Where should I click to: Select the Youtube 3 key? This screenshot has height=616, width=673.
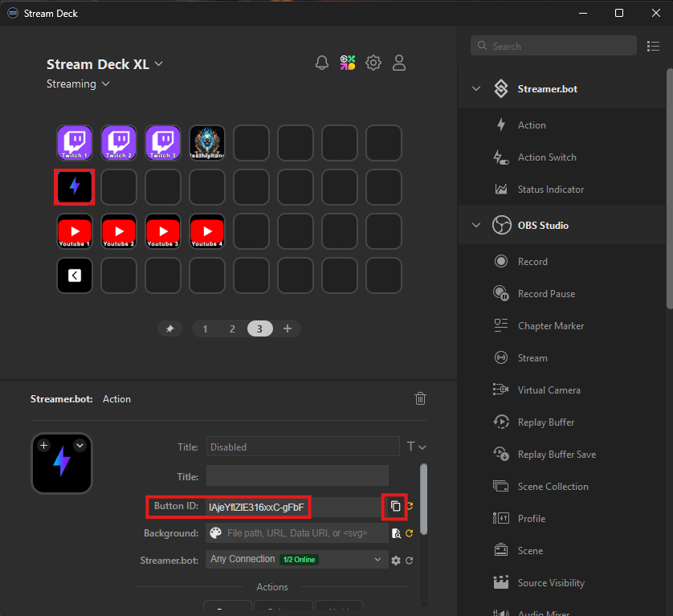pyautogui.click(x=163, y=231)
